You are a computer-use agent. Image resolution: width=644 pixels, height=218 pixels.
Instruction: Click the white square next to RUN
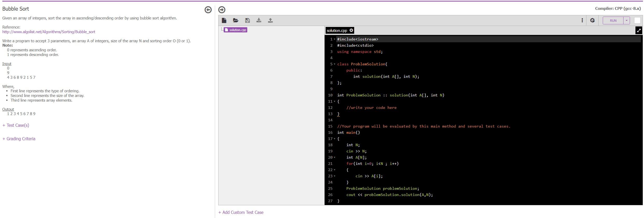point(637,20)
